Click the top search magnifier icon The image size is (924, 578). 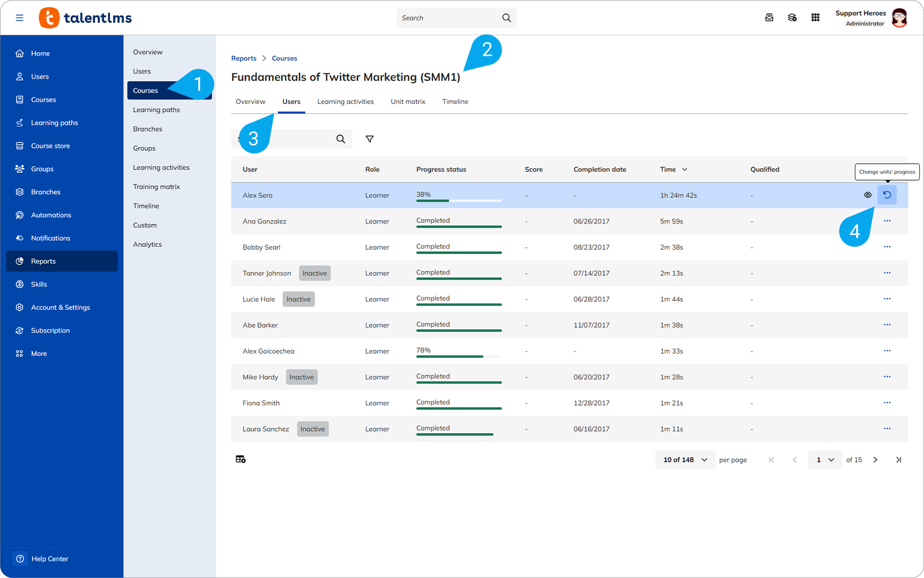(x=506, y=18)
